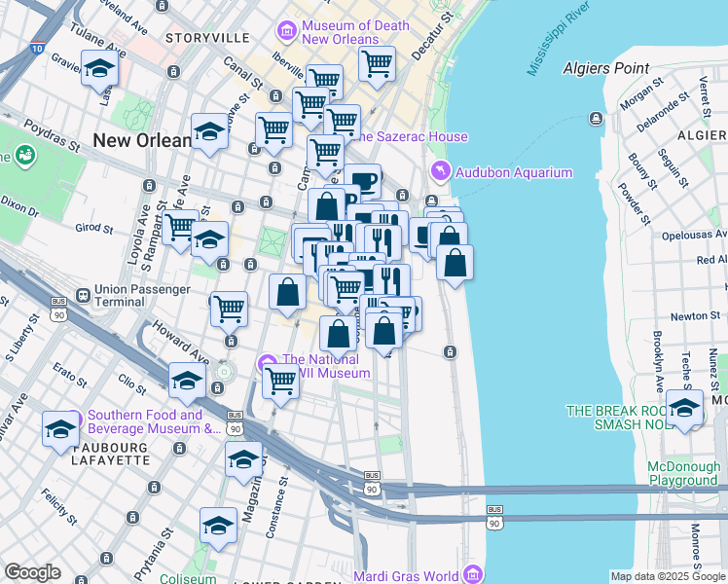This screenshot has width=728, height=584.
Task: Click the Southern Food and Beverage Museum label
Action: tap(154, 421)
